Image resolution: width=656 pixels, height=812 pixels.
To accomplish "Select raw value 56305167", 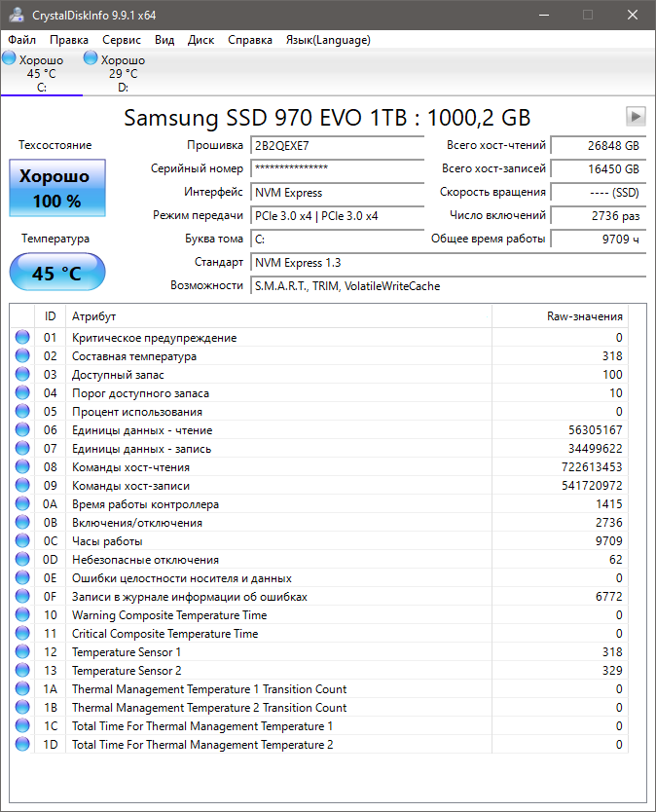I will (595, 429).
